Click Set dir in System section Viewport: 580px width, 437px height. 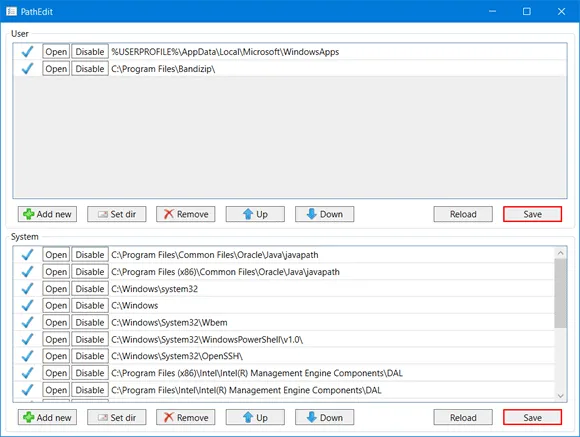(117, 417)
